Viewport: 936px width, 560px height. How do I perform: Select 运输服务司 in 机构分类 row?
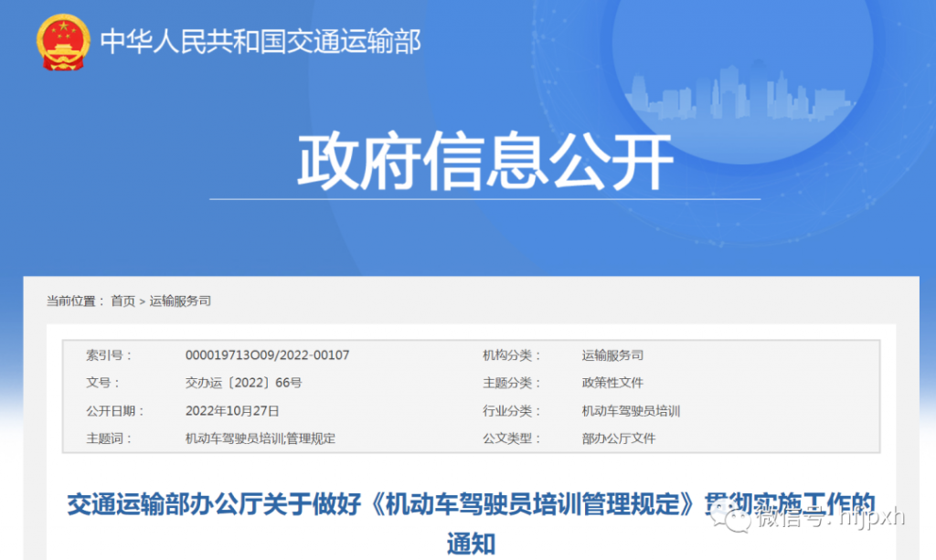(612, 355)
